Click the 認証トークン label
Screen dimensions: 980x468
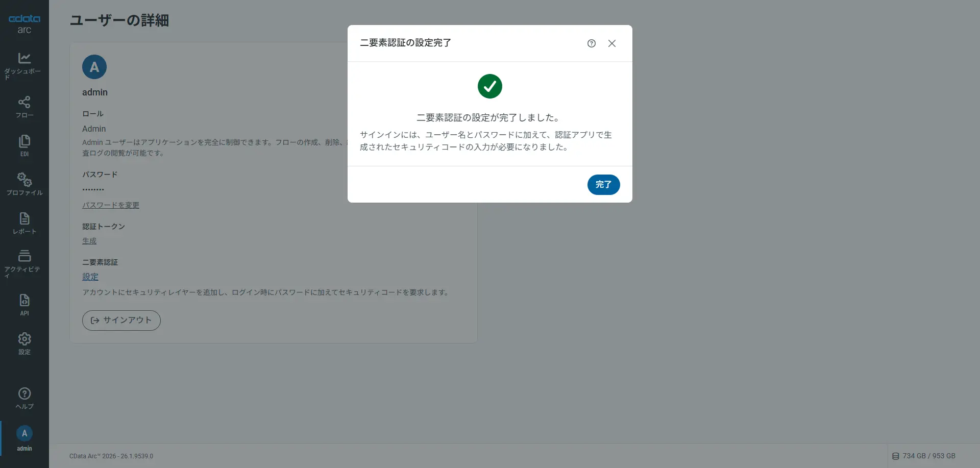[x=104, y=227]
